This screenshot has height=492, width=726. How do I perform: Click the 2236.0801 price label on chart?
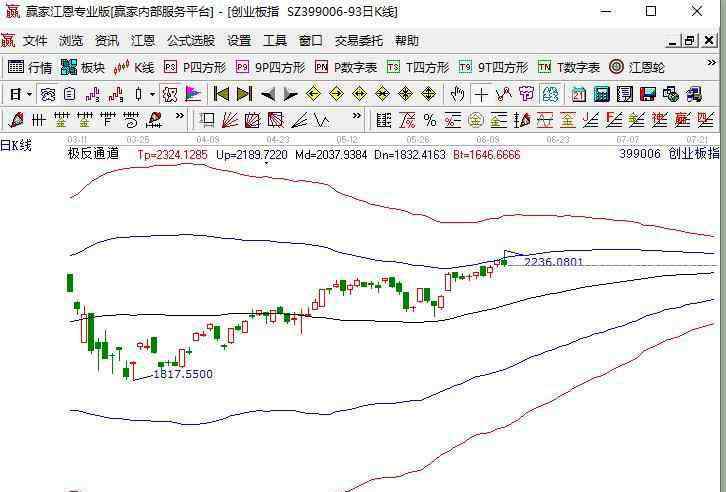pos(553,262)
